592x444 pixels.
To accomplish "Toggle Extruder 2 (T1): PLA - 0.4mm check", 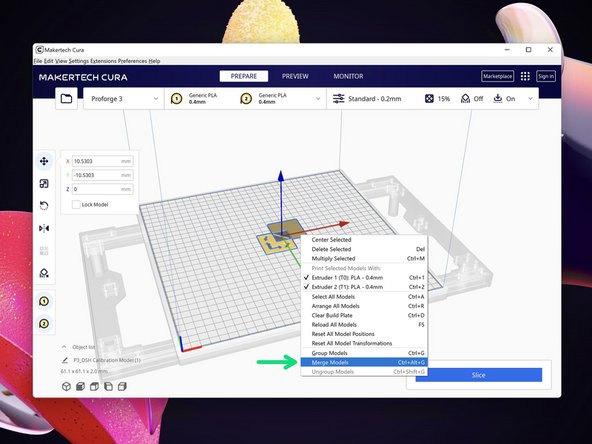I will point(306,287).
